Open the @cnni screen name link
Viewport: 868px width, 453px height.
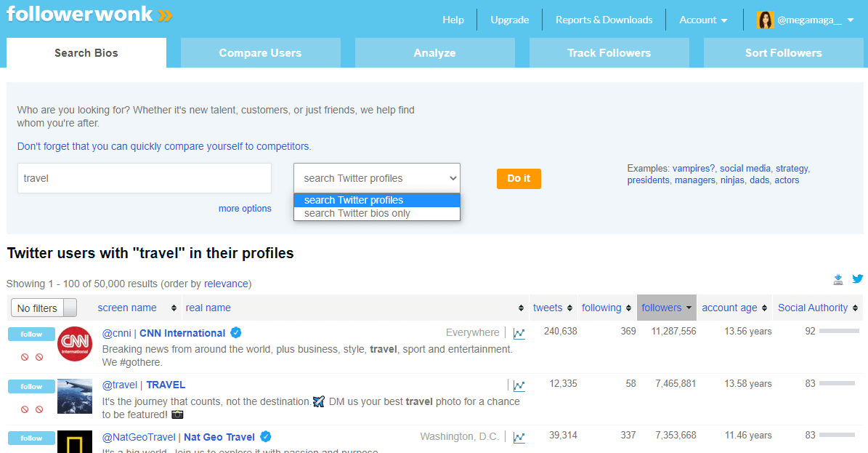[117, 333]
